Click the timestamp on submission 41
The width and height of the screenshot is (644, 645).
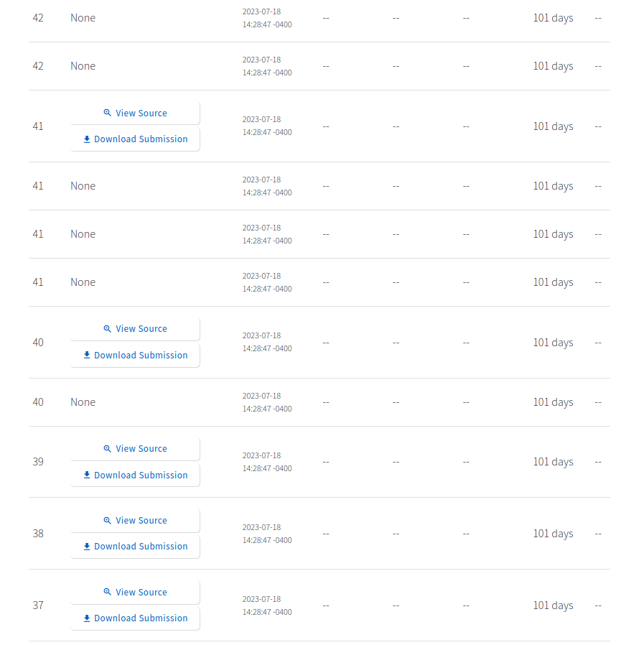pyautogui.click(x=266, y=126)
